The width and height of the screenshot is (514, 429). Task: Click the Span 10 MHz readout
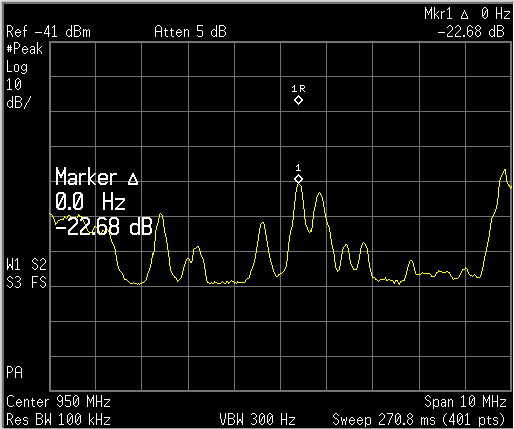tap(465, 402)
